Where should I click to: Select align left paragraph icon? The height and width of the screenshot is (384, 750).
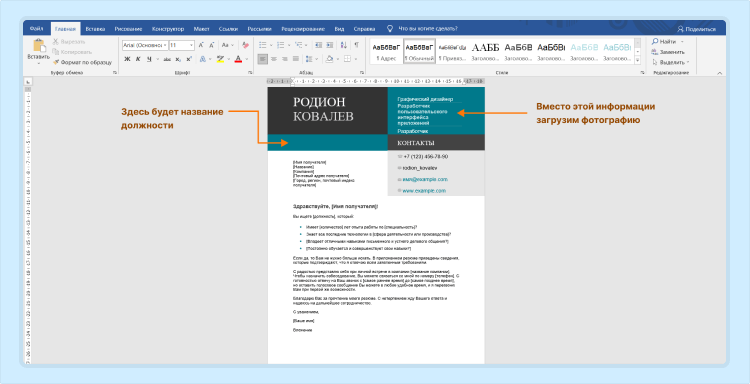click(263, 59)
